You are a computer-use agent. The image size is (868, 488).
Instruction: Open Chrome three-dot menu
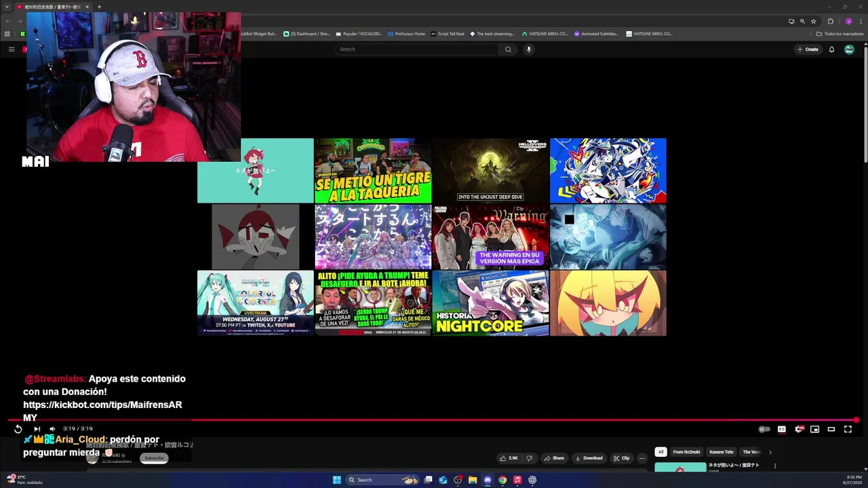(x=861, y=21)
